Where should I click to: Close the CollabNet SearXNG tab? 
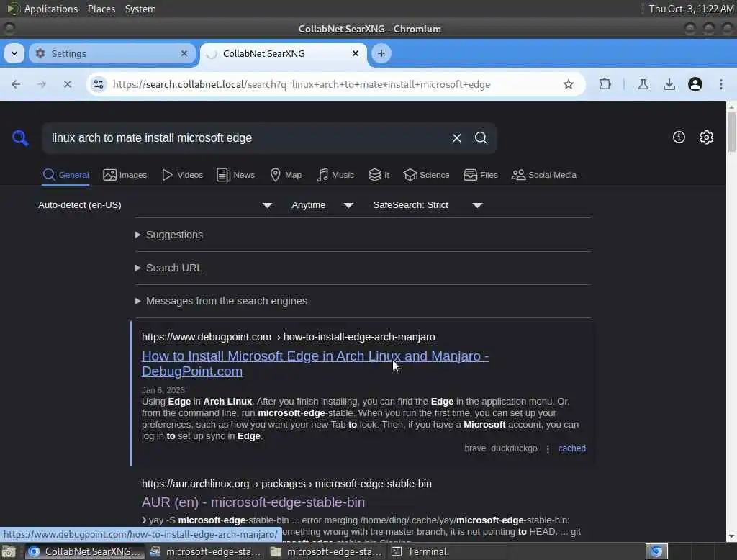pyautogui.click(x=356, y=53)
